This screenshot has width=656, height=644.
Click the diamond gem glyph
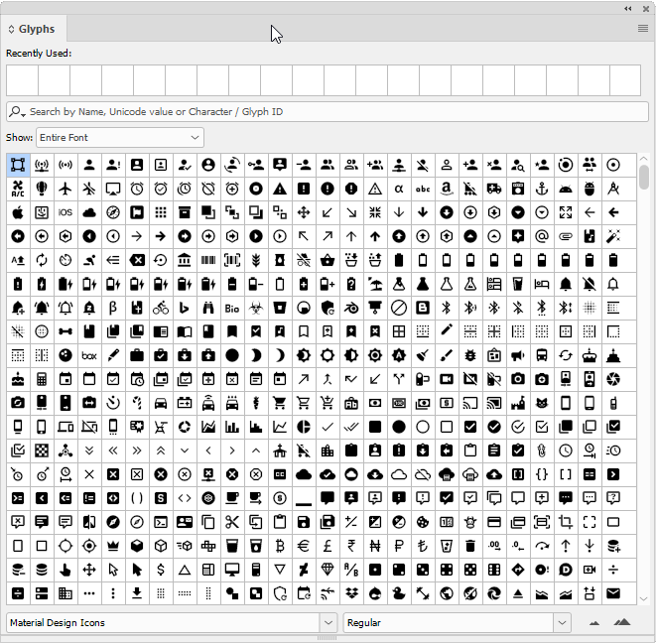pos(328,570)
